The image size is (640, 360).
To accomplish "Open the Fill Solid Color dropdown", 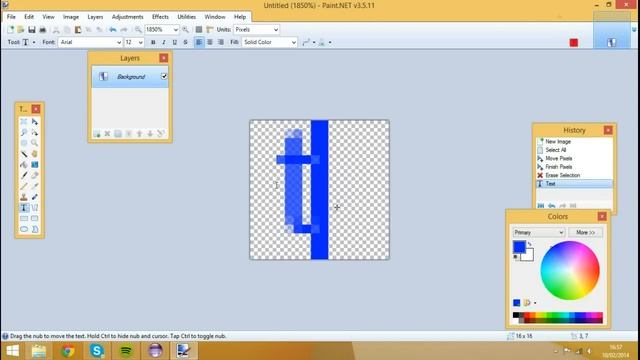I will [x=293, y=42].
